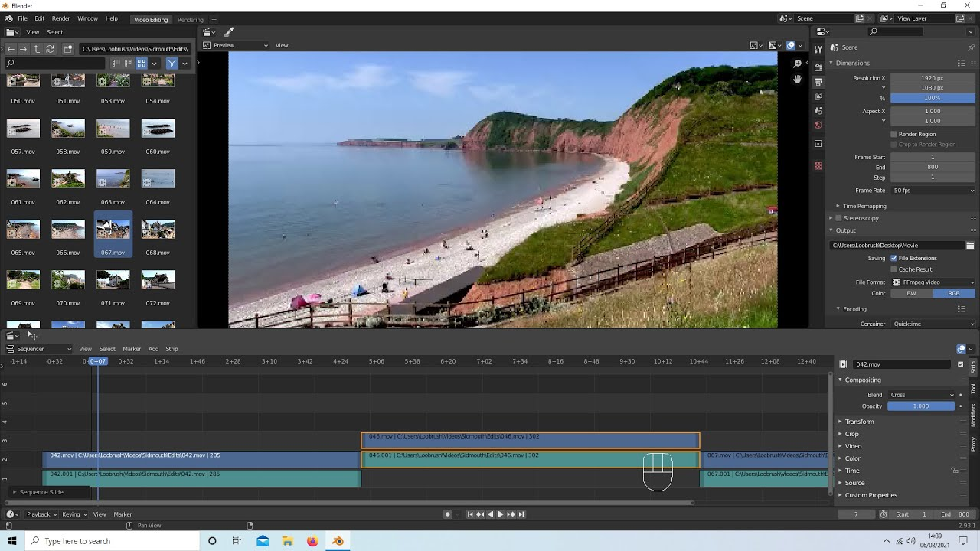Viewport: 980px width, 551px height.
Task: Uncheck the File Extensions option
Action: (x=893, y=258)
